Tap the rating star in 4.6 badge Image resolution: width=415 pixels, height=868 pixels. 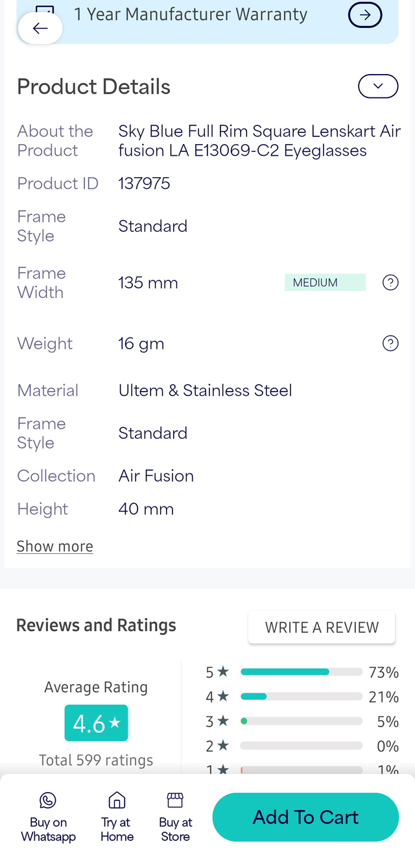coord(115,722)
